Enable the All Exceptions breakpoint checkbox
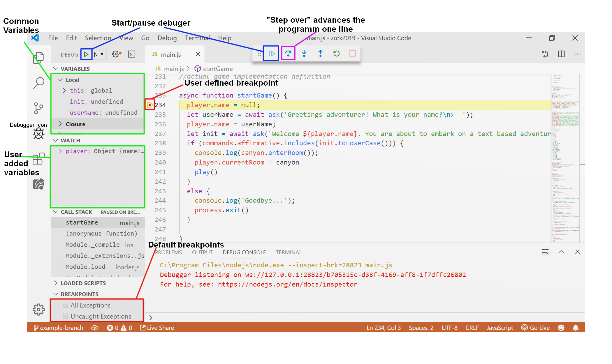The height and width of the screenshot is (364, 612). pos(66,305)
